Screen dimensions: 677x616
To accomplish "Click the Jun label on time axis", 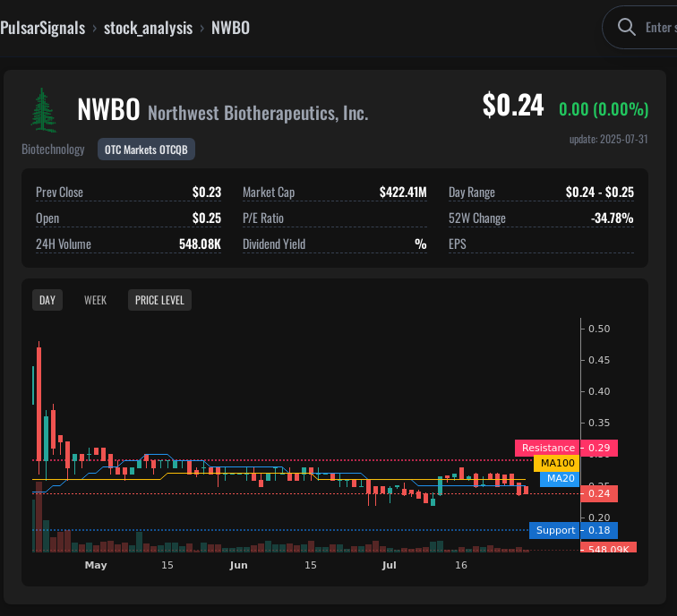I will tap(238, 565).
